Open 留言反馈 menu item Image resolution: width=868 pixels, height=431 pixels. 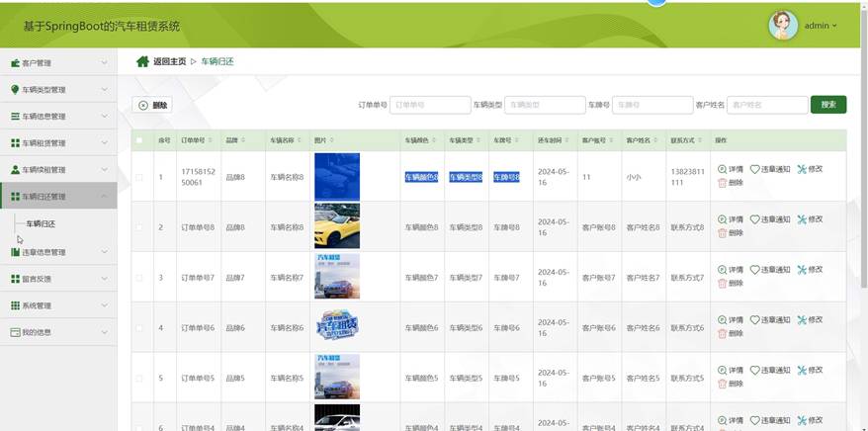click(x=58, y=279)
